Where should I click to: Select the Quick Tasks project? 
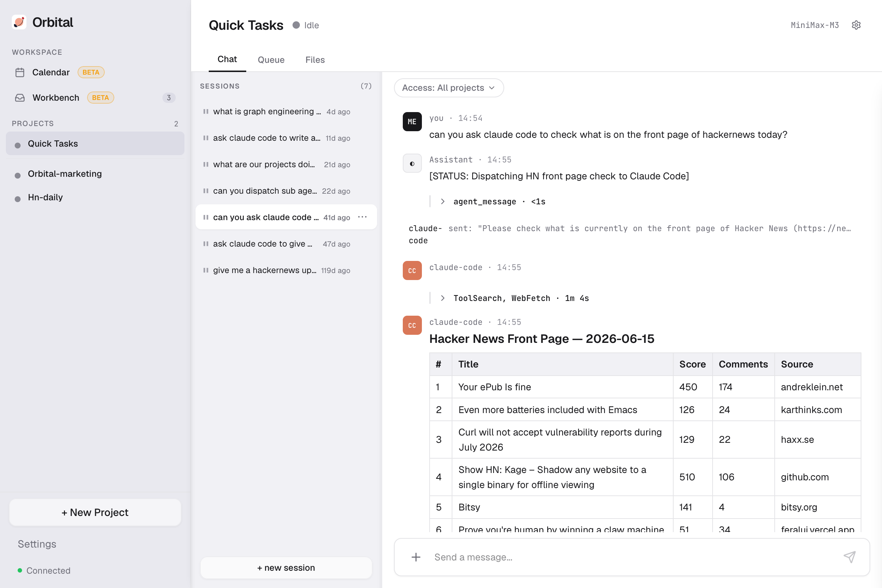[x=95, y=144]
